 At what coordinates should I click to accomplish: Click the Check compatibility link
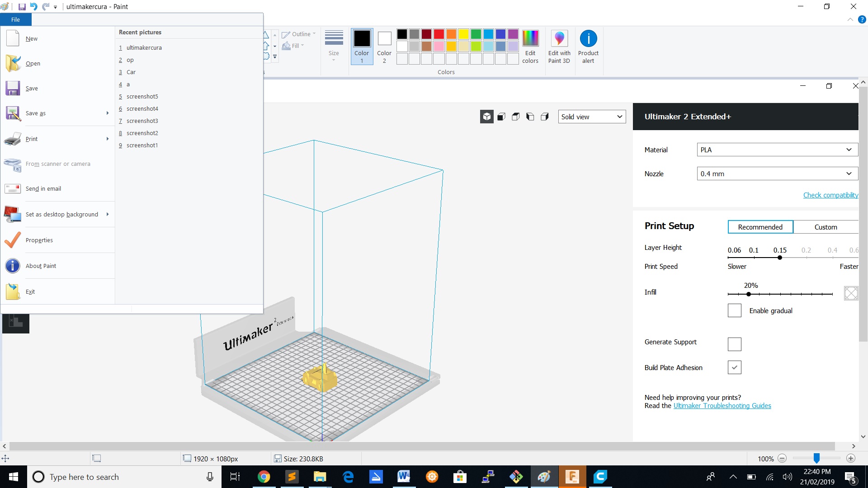830,195
